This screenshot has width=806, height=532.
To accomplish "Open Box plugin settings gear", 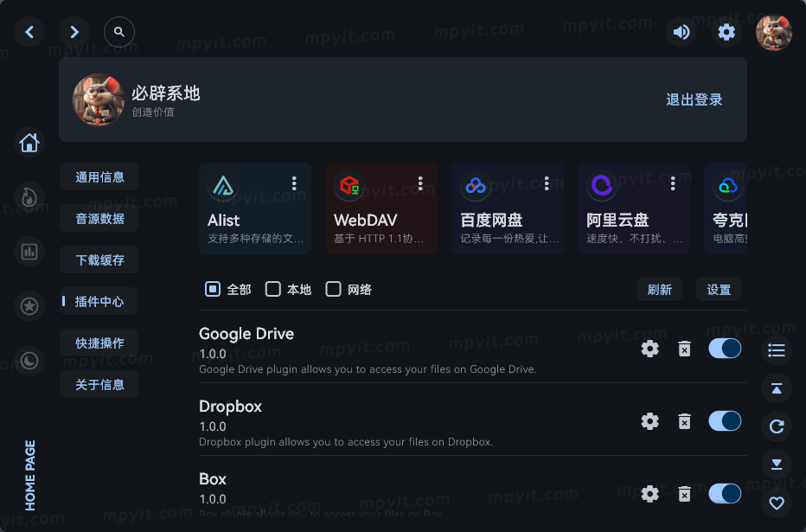I will pyautogui.click(x=649, y=493).
